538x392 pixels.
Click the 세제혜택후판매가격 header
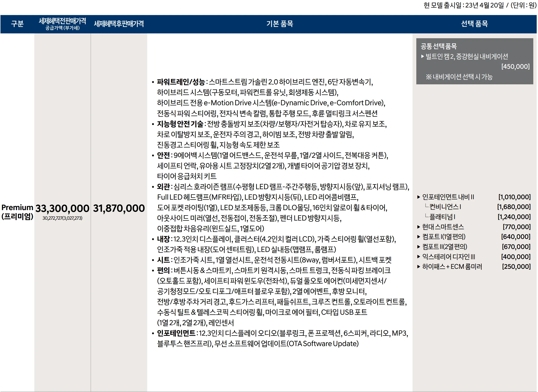pyautogui.click(x=119, y=24)
